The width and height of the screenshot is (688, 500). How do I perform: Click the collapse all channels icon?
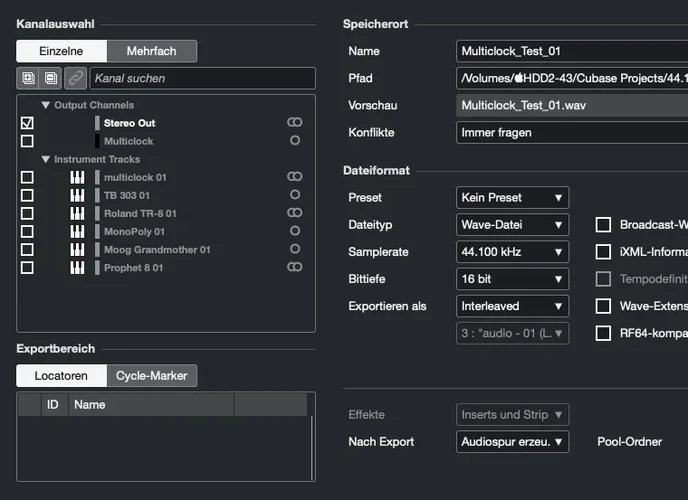50,78
